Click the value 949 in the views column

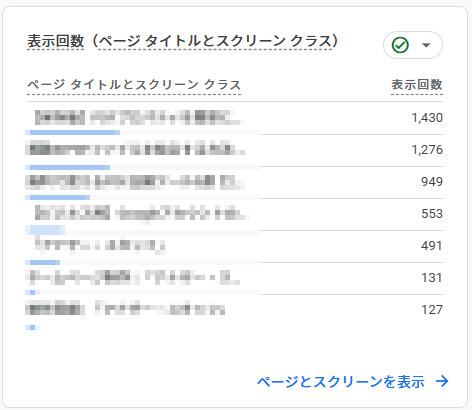click(x=432, y=182)
